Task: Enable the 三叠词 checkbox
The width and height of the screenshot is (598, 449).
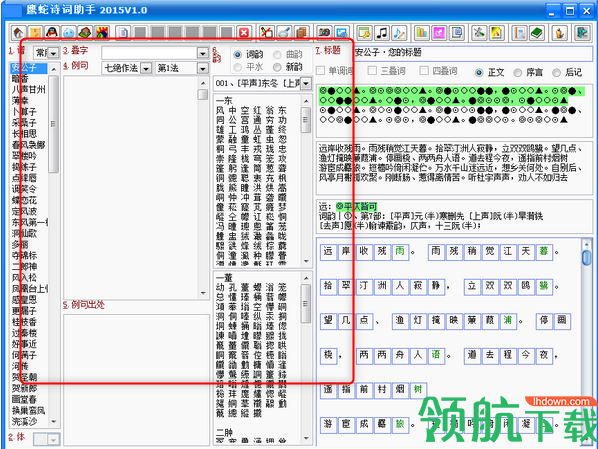Action: click(373, 70)
